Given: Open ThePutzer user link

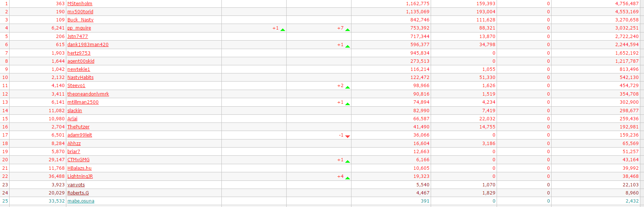Looking at the screenshot, I should point(78,127).
